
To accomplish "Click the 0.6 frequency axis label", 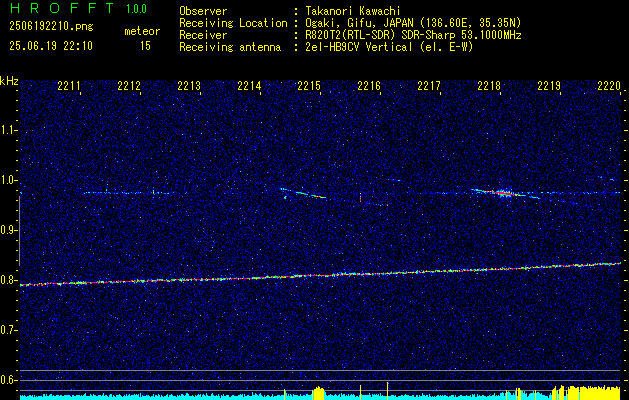I will click(8, 380).
